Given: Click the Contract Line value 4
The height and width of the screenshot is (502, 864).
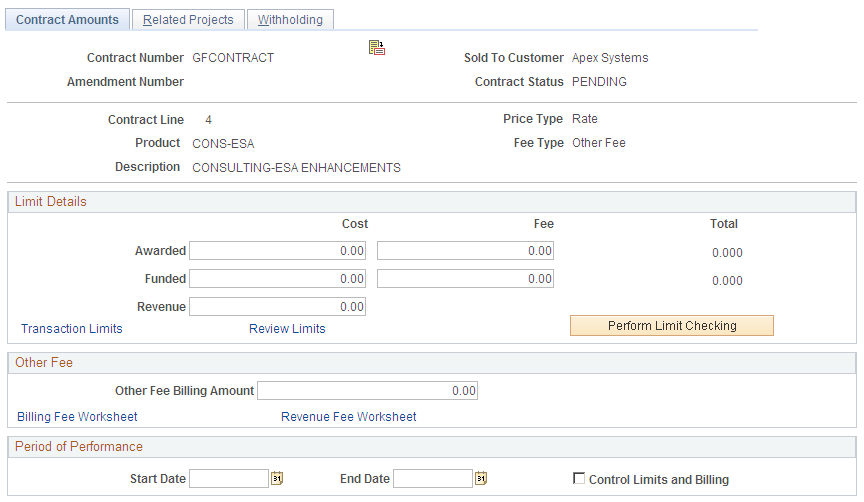Looking at the screenshot, I should pos(208,120).
